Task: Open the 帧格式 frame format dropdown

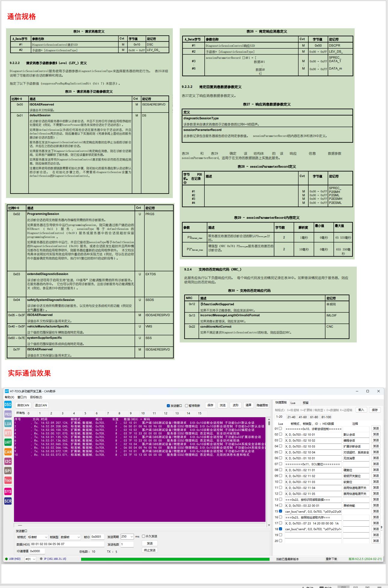Action: pyautogui.click(x=38, y=537)
